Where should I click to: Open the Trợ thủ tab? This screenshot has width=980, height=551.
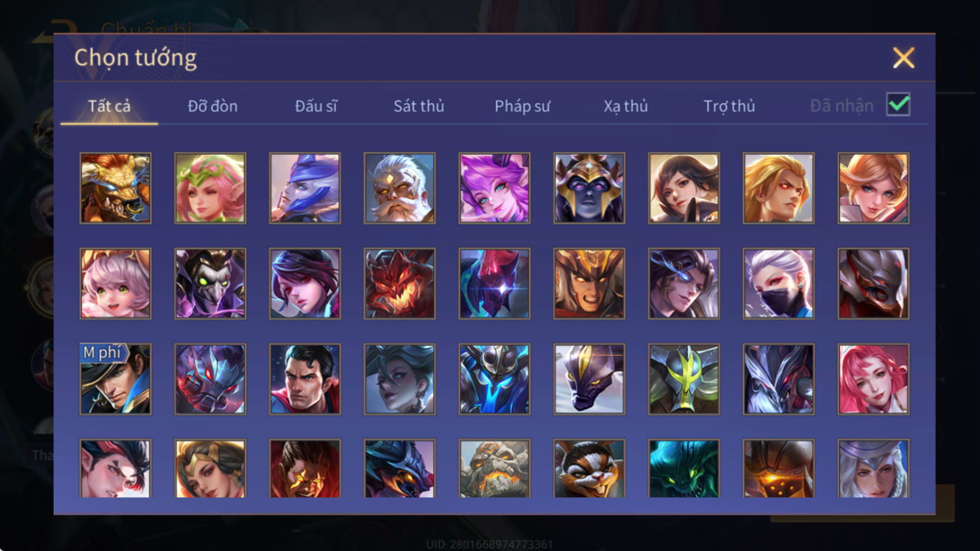(x=729, y=106)
